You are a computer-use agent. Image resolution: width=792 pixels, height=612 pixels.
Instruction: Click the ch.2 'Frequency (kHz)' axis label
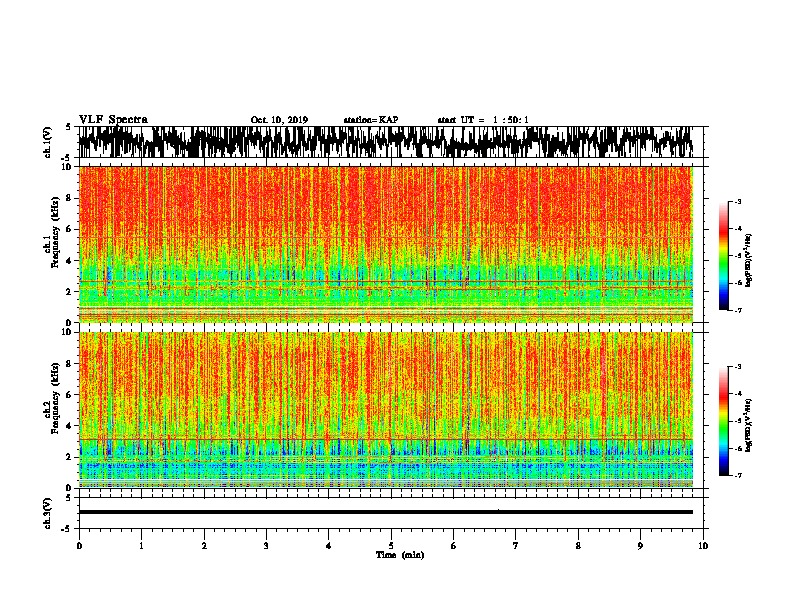[x=56, y=398]
